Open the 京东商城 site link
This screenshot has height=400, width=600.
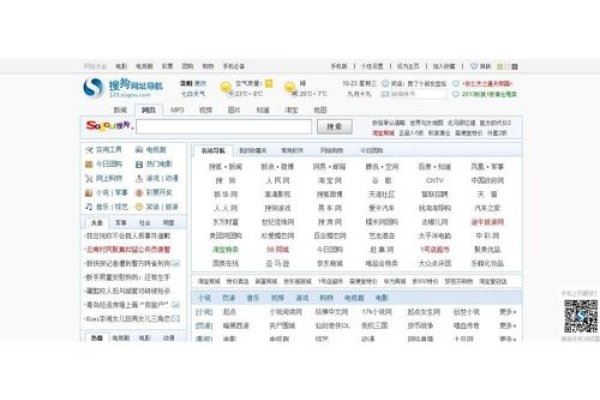coord(329,263)
